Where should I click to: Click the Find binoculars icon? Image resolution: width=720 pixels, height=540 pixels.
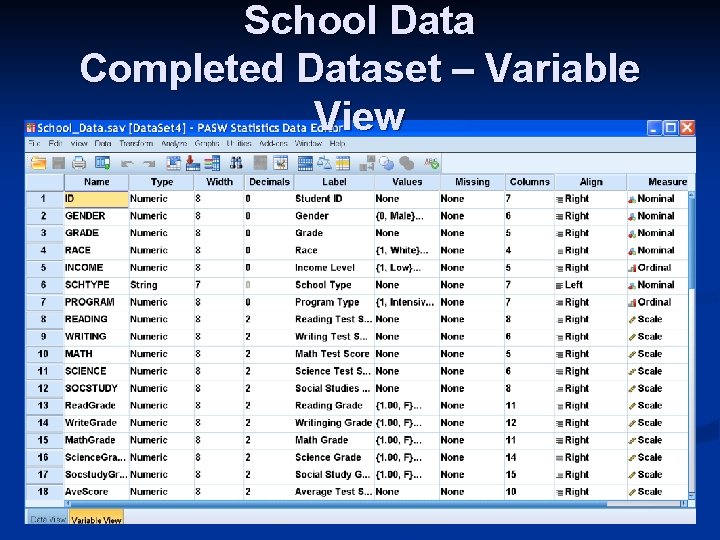236,163
